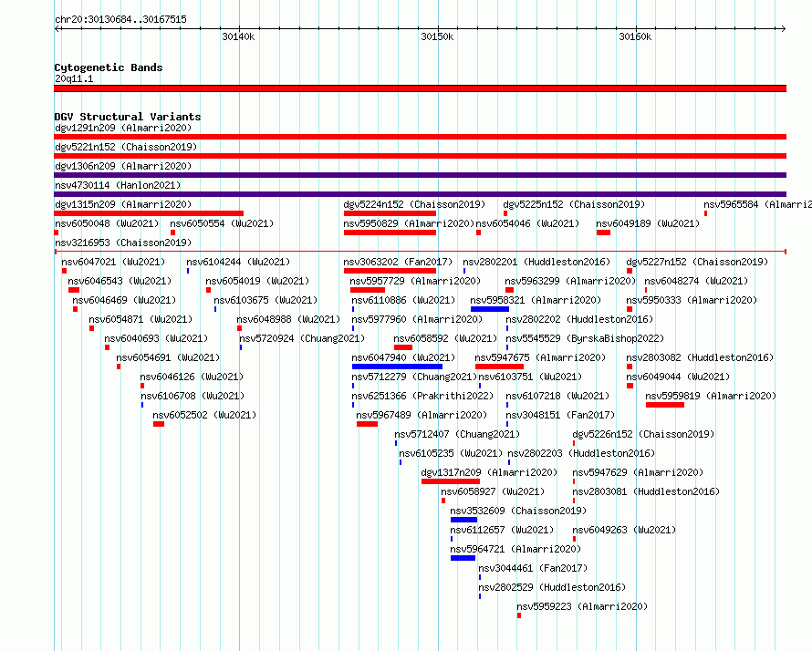Click dgv1315n209 (Almarri2020) label
This screenshot has height=651, width=812.
click(123, 204)
